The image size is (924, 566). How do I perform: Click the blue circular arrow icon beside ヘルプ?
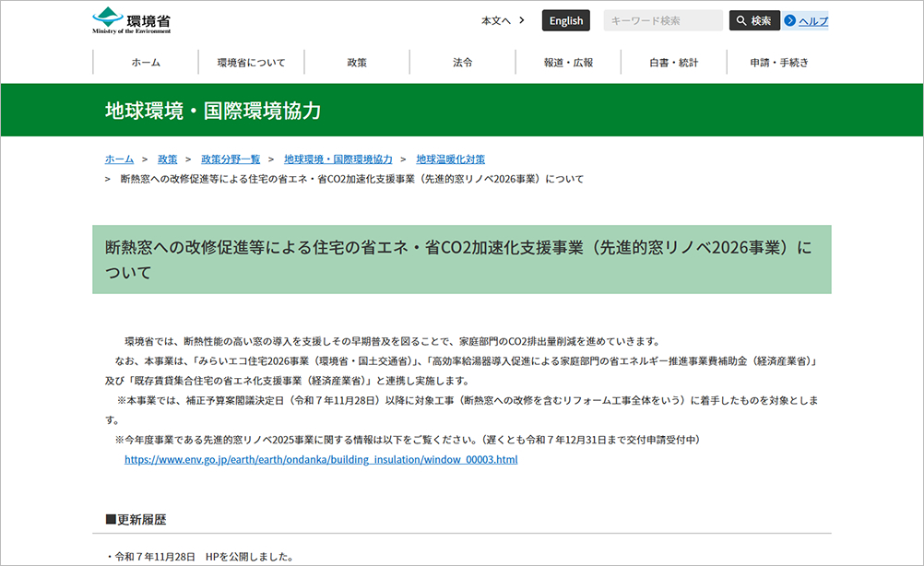point(788,20)
